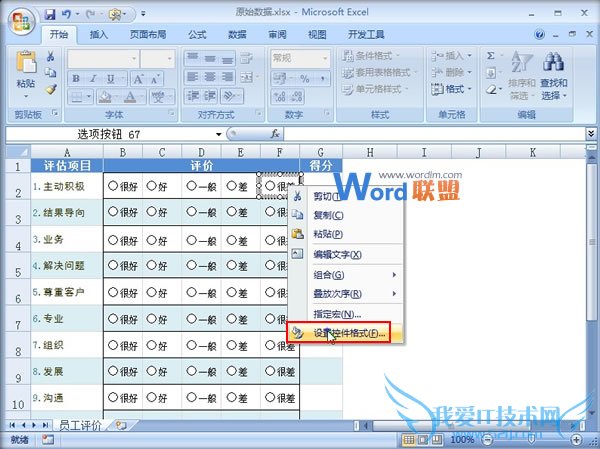Screen dimensions: 600x449
Task: Click the percent style icon
Action: click(x=305, y=79)
